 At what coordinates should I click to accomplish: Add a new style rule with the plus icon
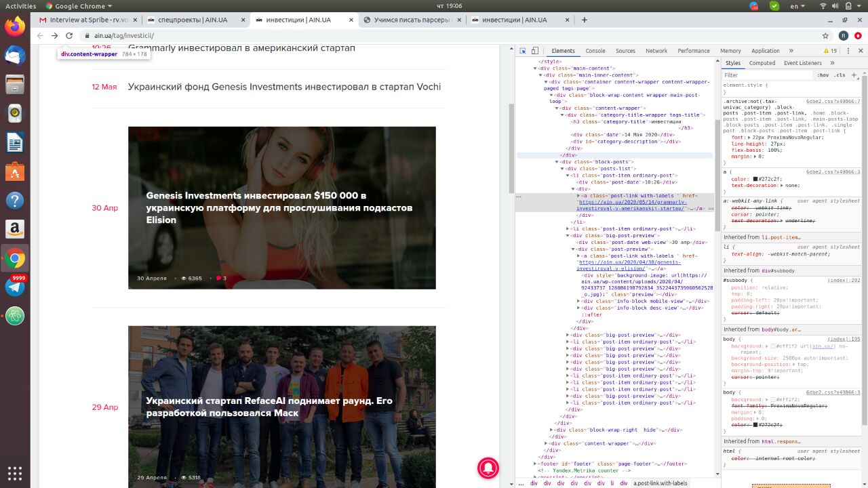854,75
